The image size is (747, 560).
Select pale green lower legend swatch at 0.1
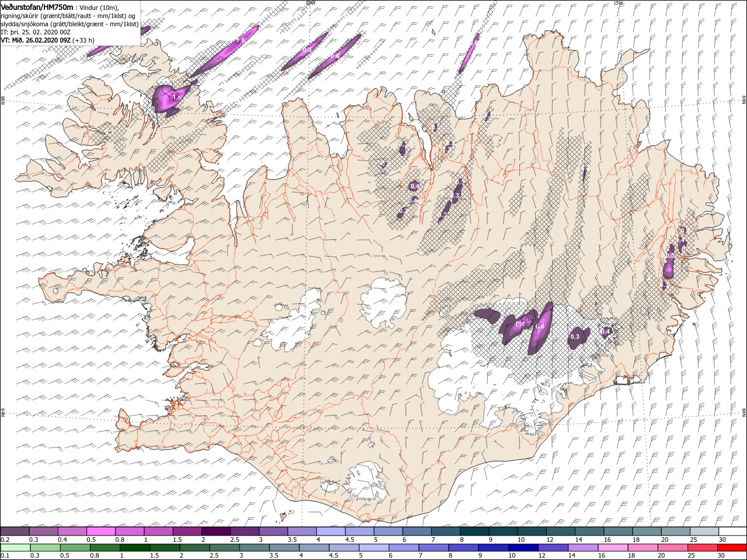point(15,548)
